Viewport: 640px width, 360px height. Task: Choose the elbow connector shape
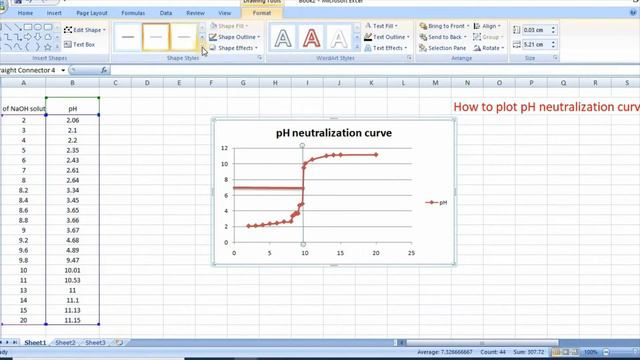pos(8,37)
